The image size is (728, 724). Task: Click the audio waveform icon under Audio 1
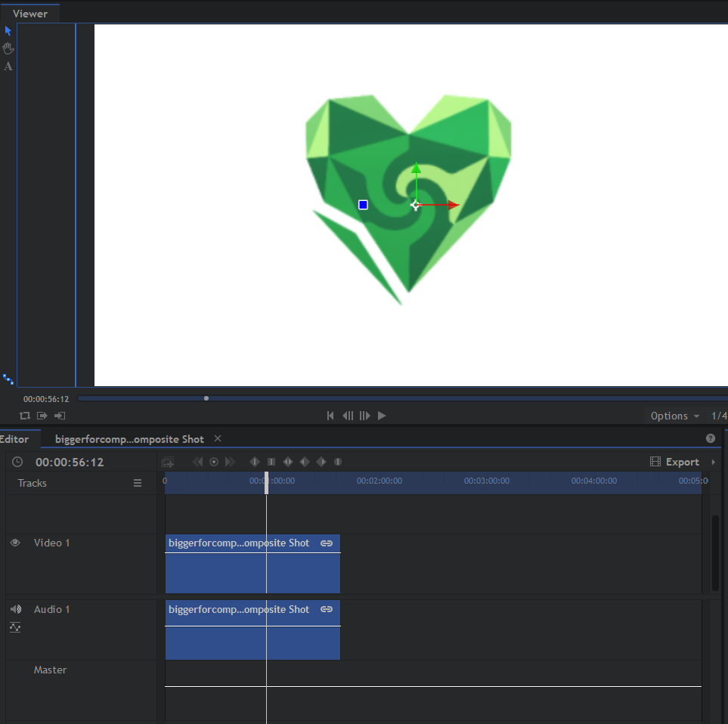coord(15,627)
